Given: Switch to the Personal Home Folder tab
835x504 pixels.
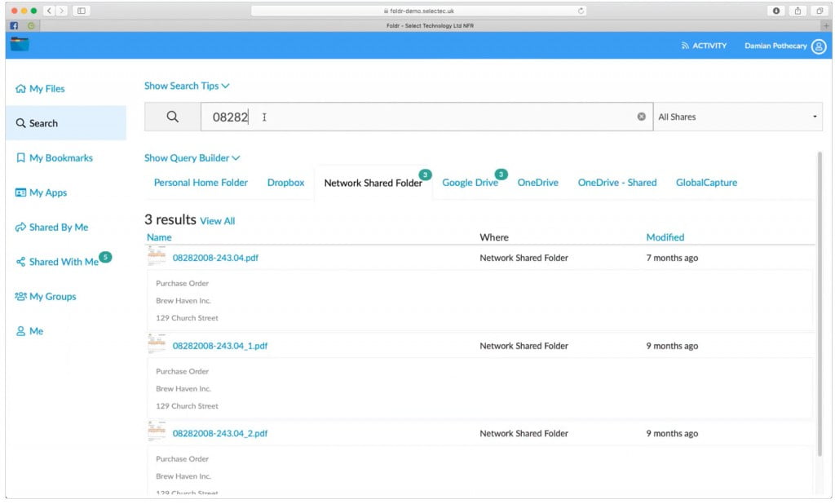Looking at the screenshot, I should pyautogui.click(x=201, y=182).
